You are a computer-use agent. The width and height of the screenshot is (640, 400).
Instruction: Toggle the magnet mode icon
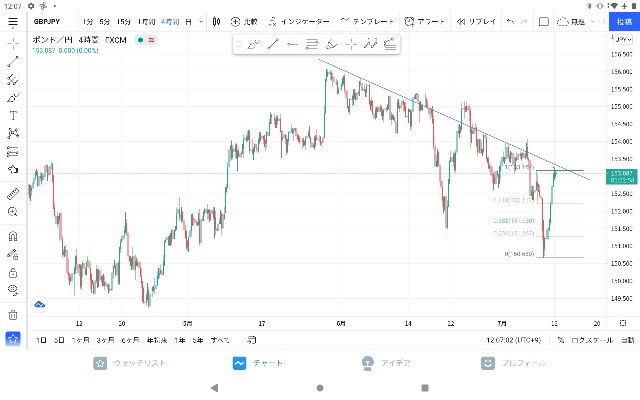click(x=13, y=236)
